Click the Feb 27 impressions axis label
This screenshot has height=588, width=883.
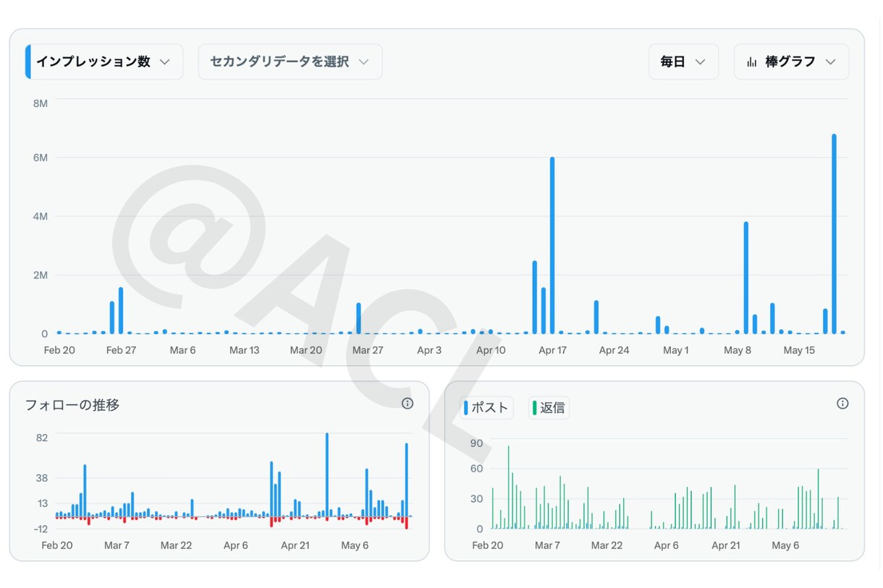(121, 350)
